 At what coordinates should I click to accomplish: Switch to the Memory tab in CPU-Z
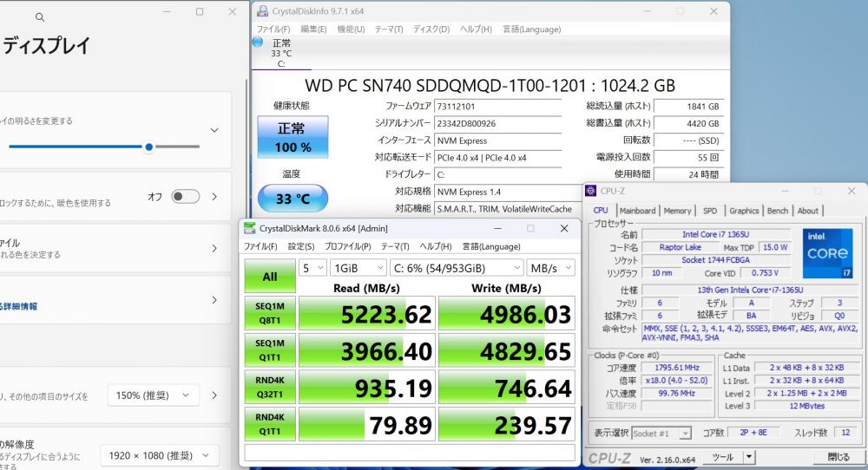(677, 211)
